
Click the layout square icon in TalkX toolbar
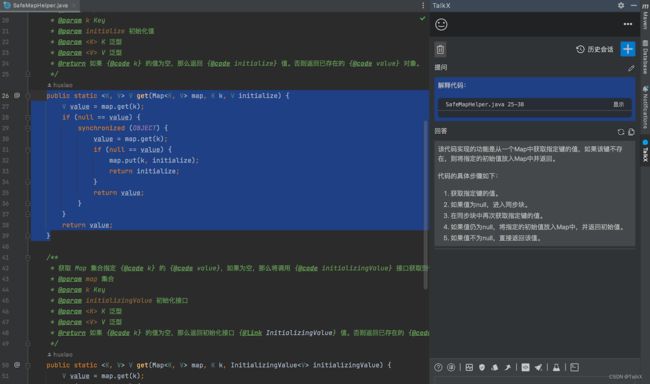pos(469,367)
